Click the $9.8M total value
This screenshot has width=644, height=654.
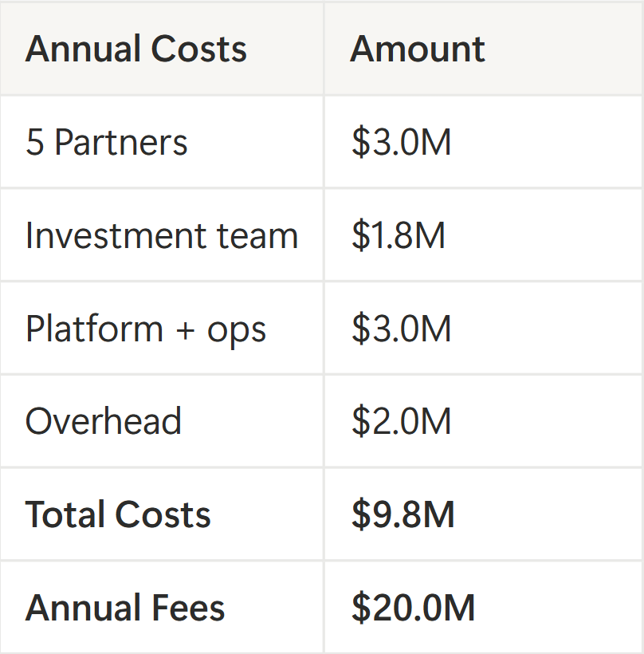click(x=402, y=514)
